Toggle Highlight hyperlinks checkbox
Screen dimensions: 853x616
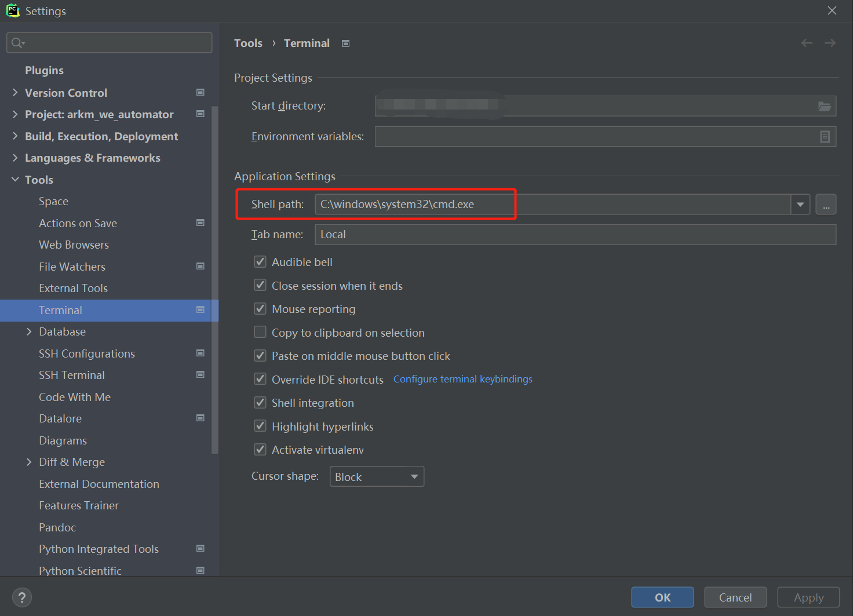tap(260, 426)
